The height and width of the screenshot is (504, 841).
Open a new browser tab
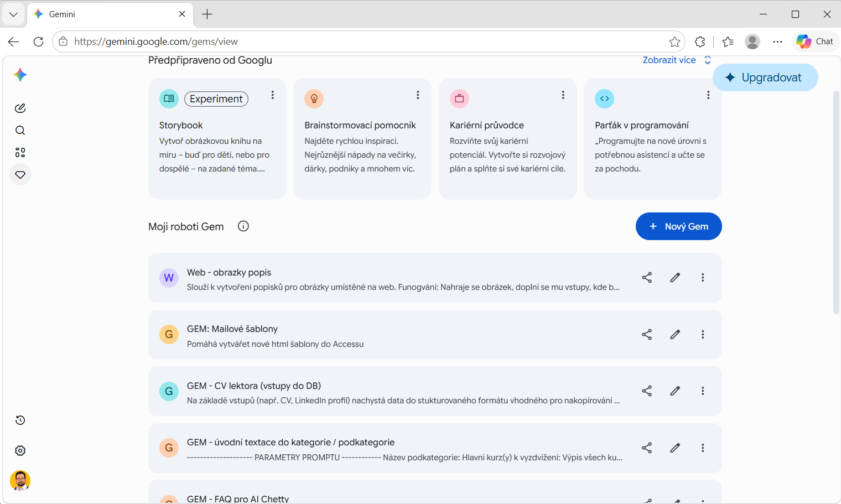point(207,14)
